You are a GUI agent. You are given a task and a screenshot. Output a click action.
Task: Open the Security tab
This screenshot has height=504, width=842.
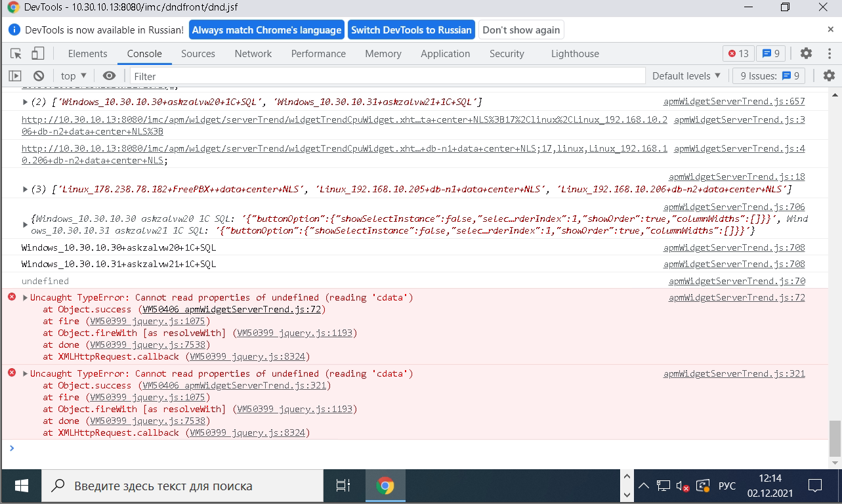(x=507, y=54)
